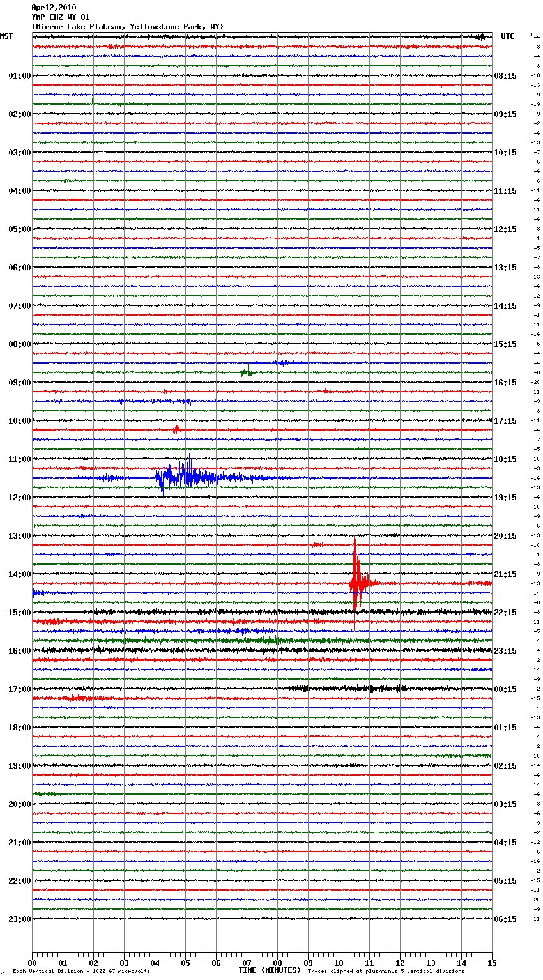Select the 17:00 MST row label
The image size is (543, 980).
coord(20,689)
